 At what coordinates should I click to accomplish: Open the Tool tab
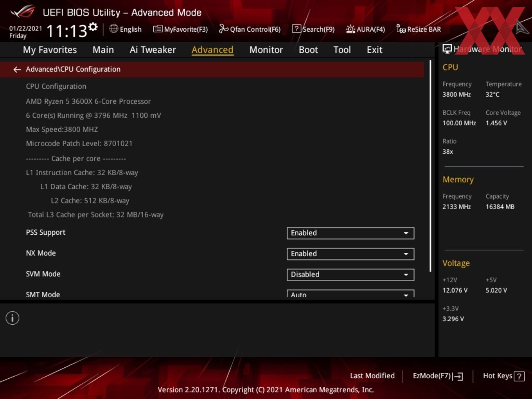342,50
